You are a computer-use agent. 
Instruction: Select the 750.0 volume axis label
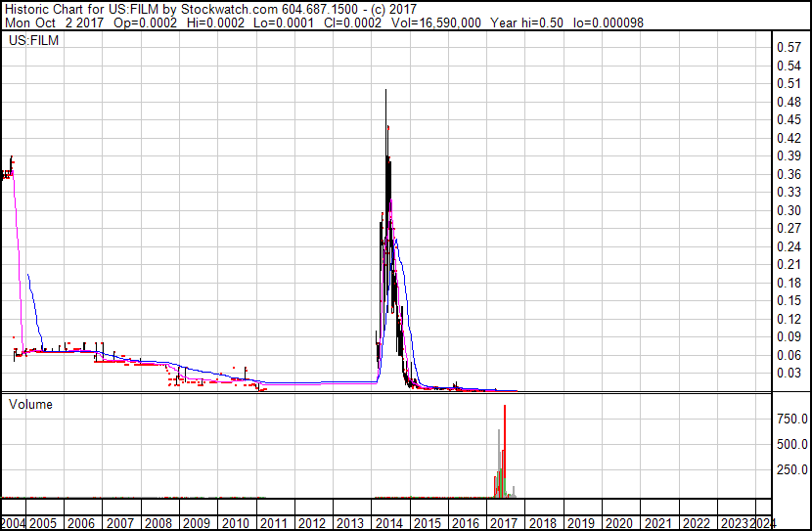point(791,419)
